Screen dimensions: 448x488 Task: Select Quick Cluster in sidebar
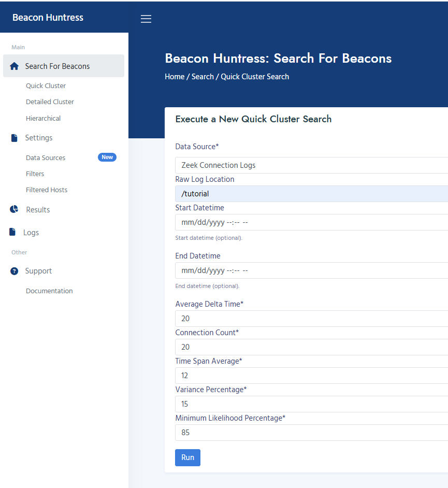coord(46,85)
